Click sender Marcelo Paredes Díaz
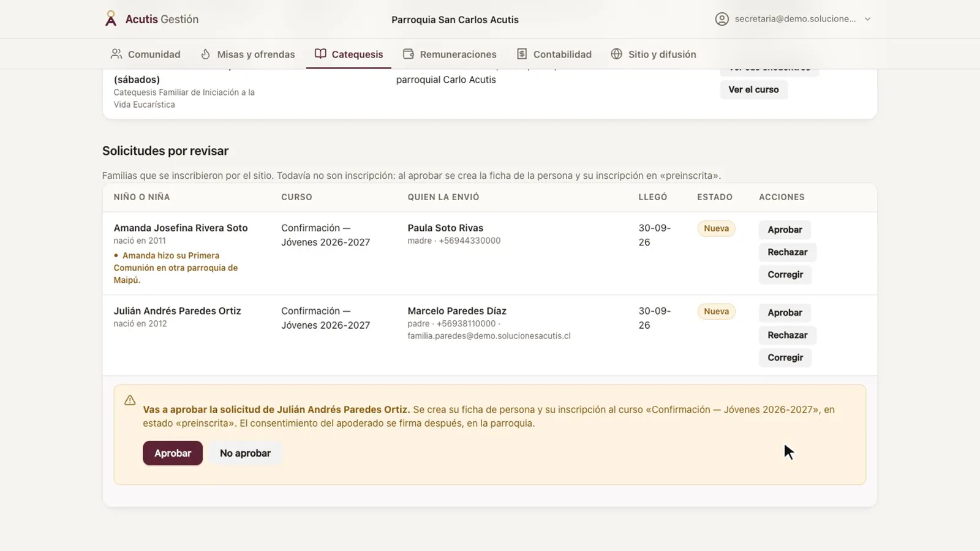The width and height of the screenshot is (980, 551). click(x=457, y=311)
